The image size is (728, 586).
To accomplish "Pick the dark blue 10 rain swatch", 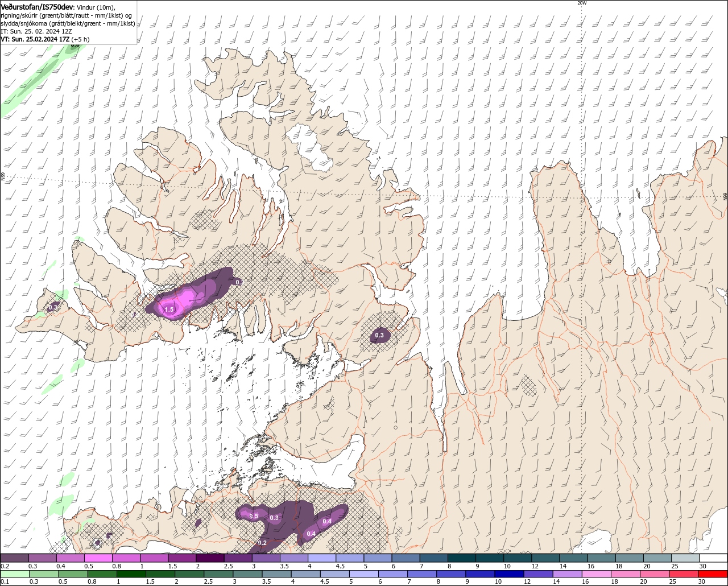I will tap(510, 573).
